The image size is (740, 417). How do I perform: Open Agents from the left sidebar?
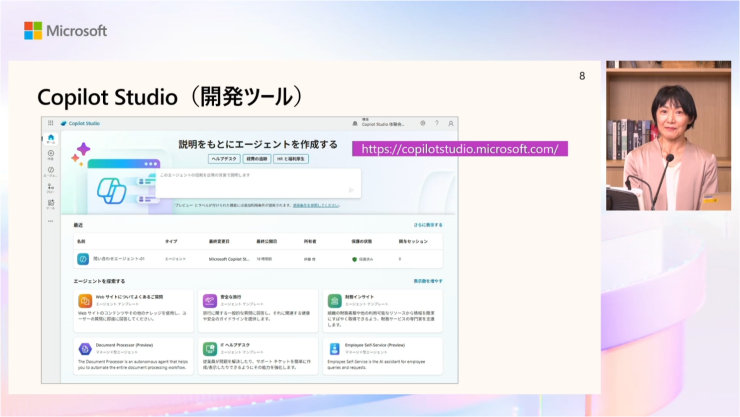[x=50, y=171]
